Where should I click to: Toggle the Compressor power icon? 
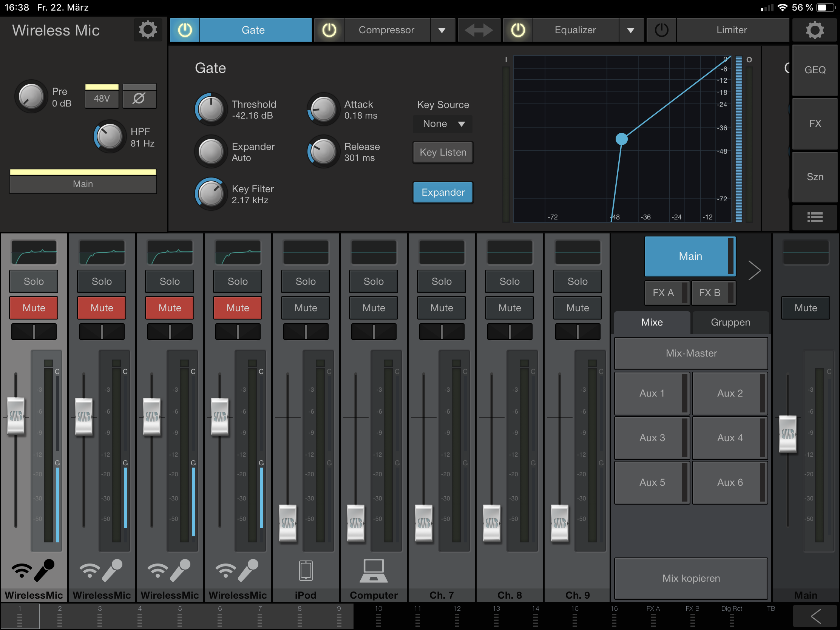tap(329, 30)
